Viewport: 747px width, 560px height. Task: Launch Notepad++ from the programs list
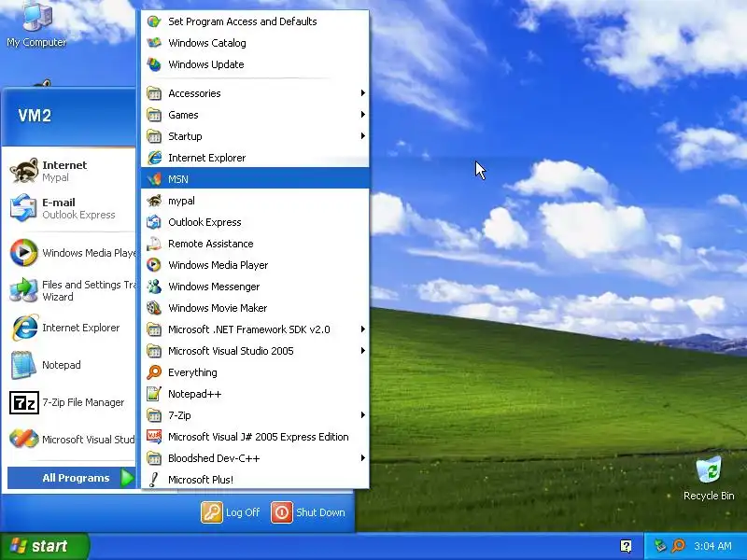click(255, 394)
